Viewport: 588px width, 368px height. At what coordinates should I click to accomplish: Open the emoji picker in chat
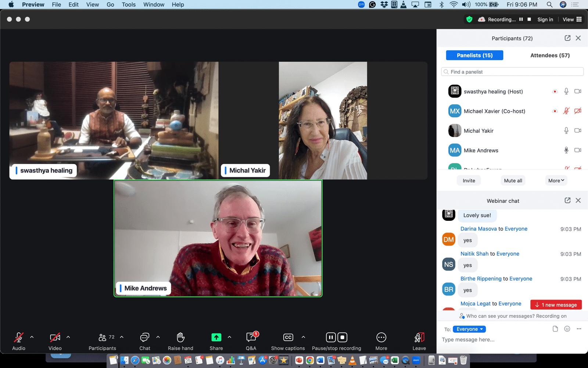click(567, 329)
